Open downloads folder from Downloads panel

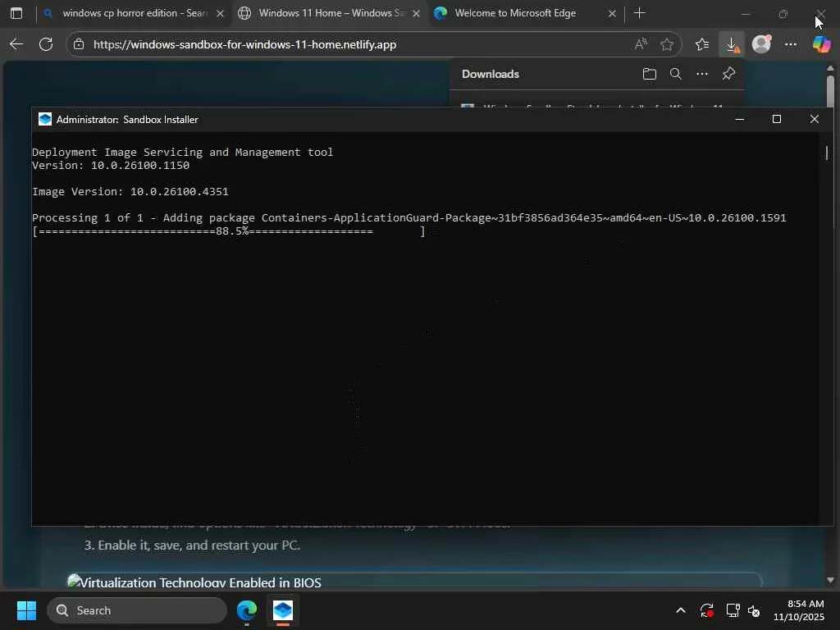click(x=650, y=74)
